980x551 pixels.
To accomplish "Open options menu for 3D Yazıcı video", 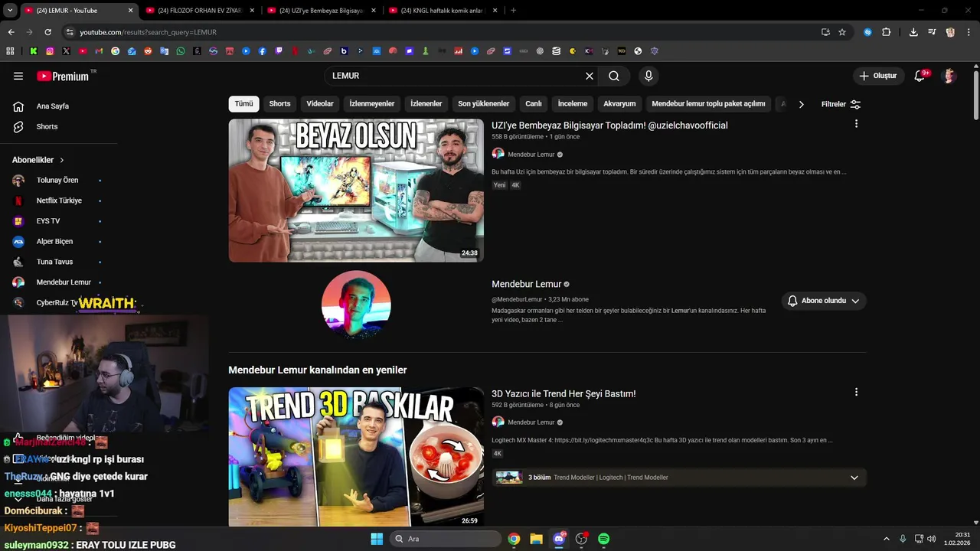I will coord(856,392).
